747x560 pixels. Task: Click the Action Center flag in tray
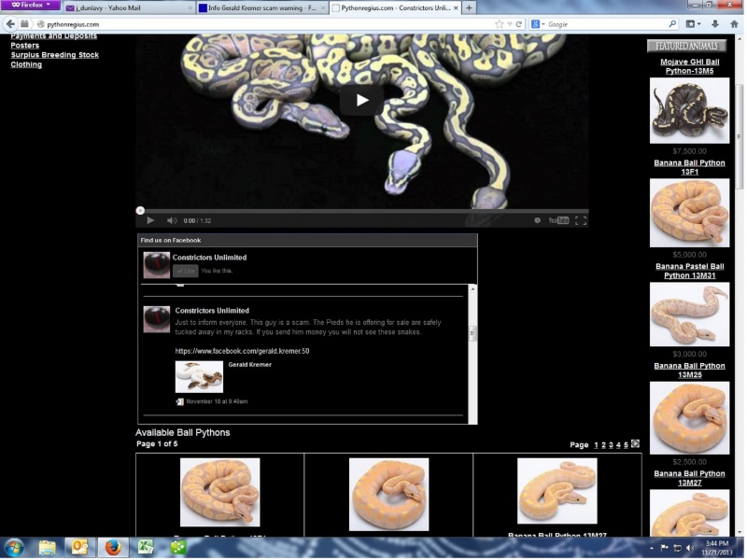pos(665,548)
